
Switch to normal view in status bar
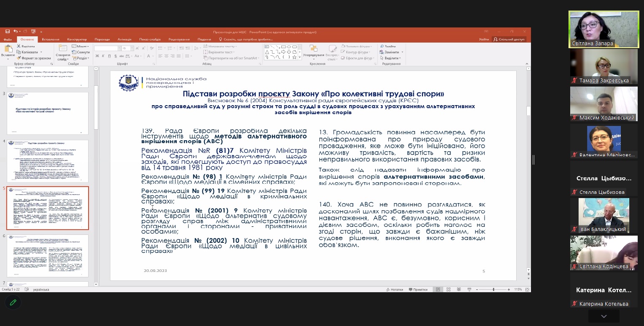click(438, 290)
